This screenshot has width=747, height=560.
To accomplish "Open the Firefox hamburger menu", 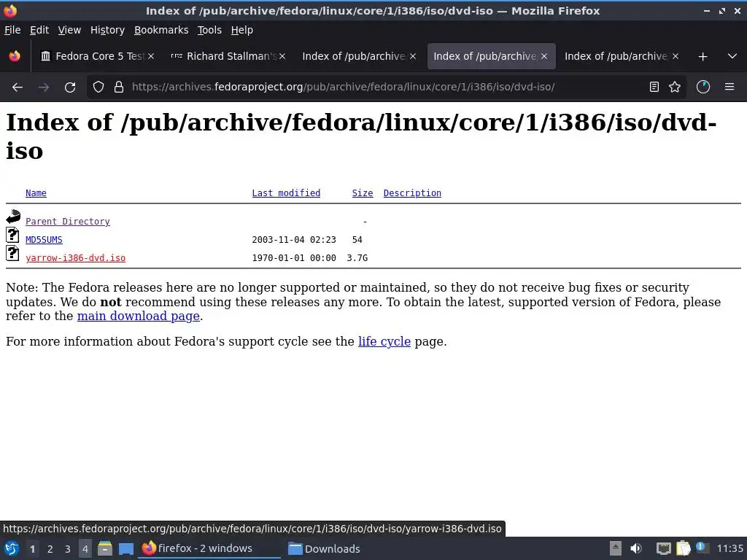I will [729, 87].
